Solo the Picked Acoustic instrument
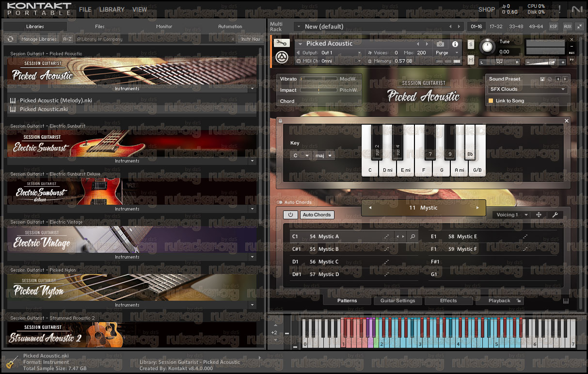The height and width of the screenshot is (374, 588). pos(471,44)
